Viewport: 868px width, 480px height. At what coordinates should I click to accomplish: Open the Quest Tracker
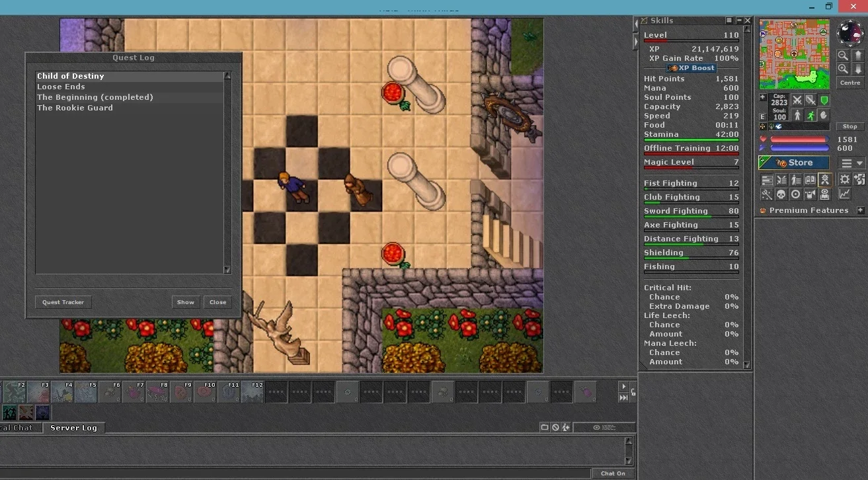click(63, 302)
